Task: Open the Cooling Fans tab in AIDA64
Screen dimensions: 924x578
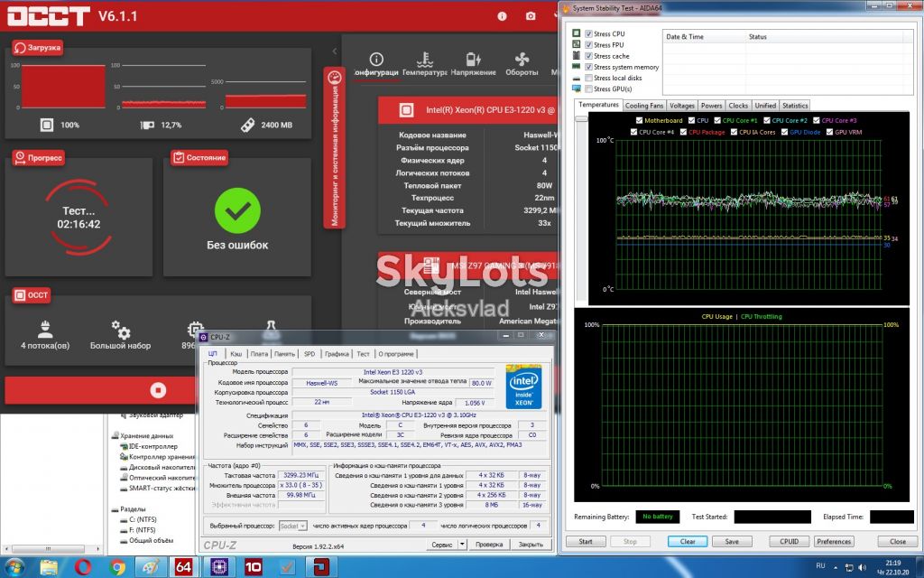Action: [x=644, y=106]
